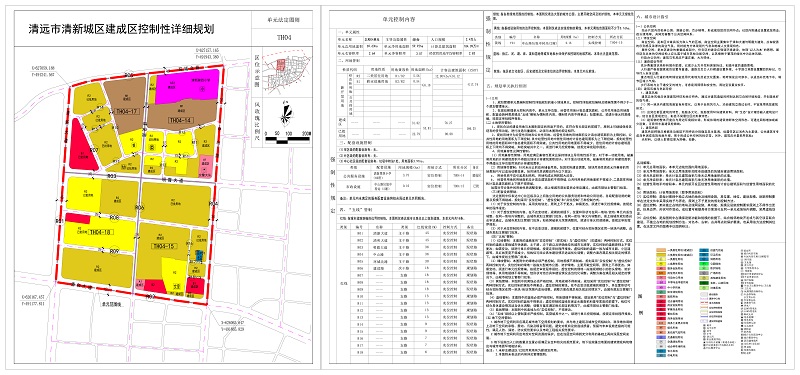Click the R09 road circle marker

[114, 251]
